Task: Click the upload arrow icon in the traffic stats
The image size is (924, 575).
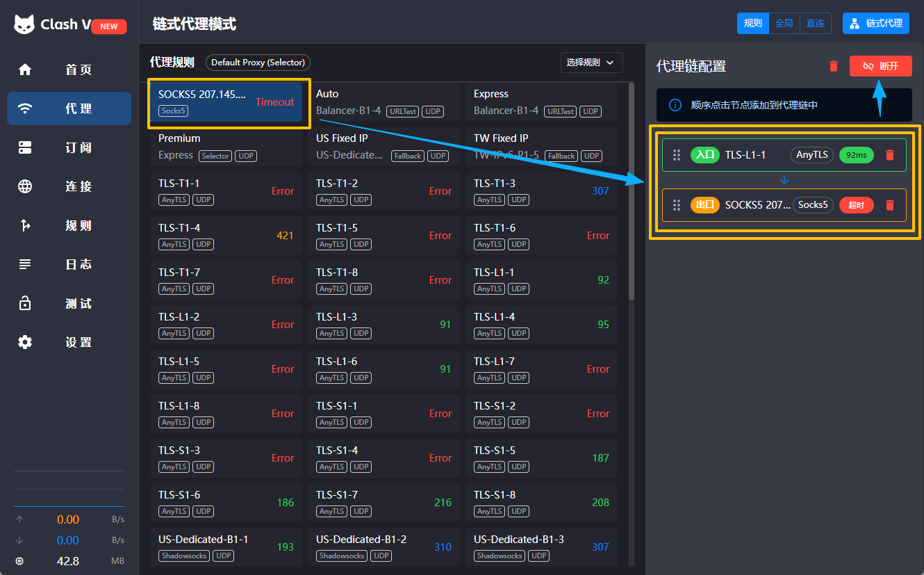Action: click(19, 519)
